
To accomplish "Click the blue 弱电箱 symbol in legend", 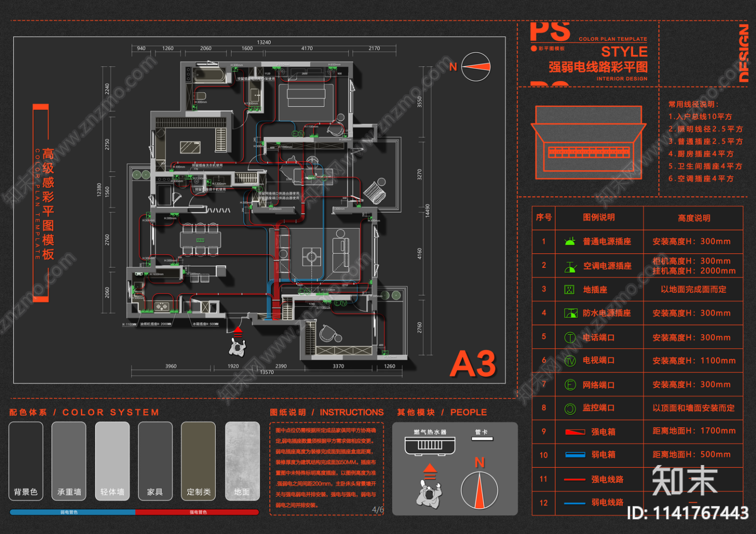I will tap(575, 455).
